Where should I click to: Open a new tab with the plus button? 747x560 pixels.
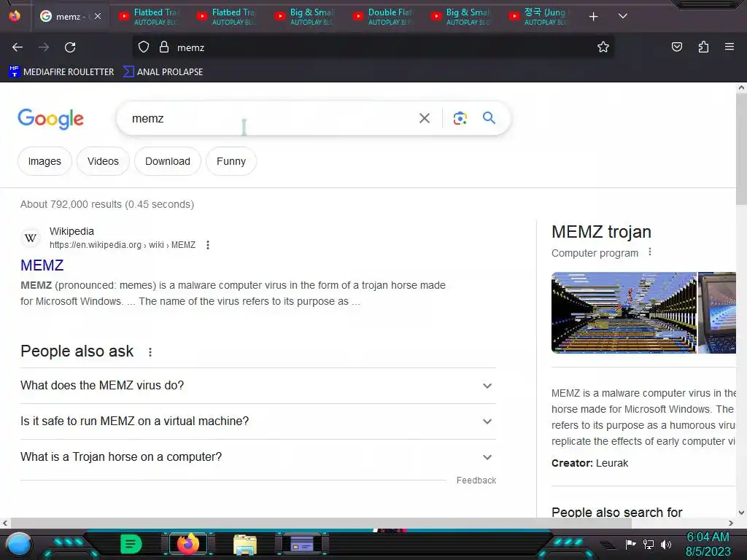click(x=593, y=17)
